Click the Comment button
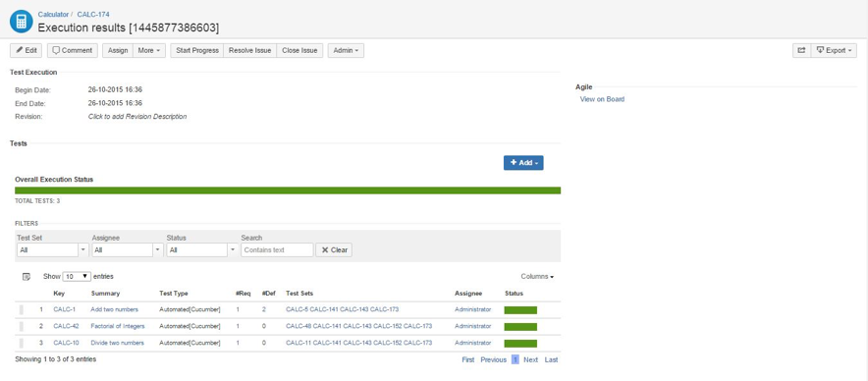 tap(73, 50)
